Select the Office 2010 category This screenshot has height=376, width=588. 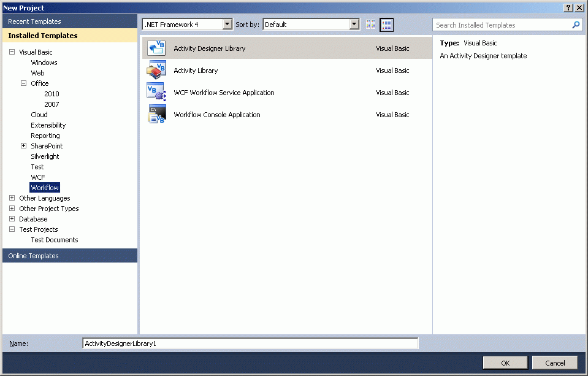[x=52, y=94]
